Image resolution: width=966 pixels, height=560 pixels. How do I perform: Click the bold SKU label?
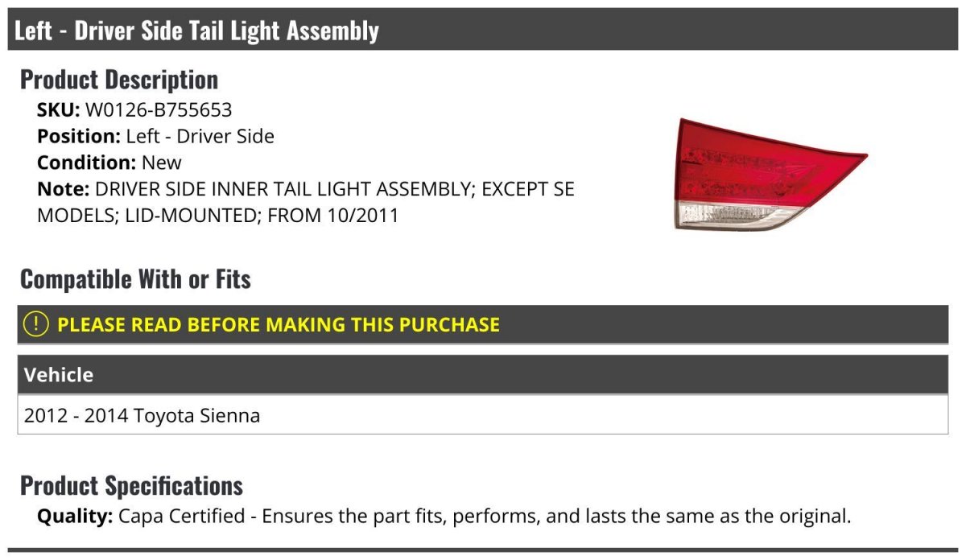pyautogui.click(x=58, y=110)
